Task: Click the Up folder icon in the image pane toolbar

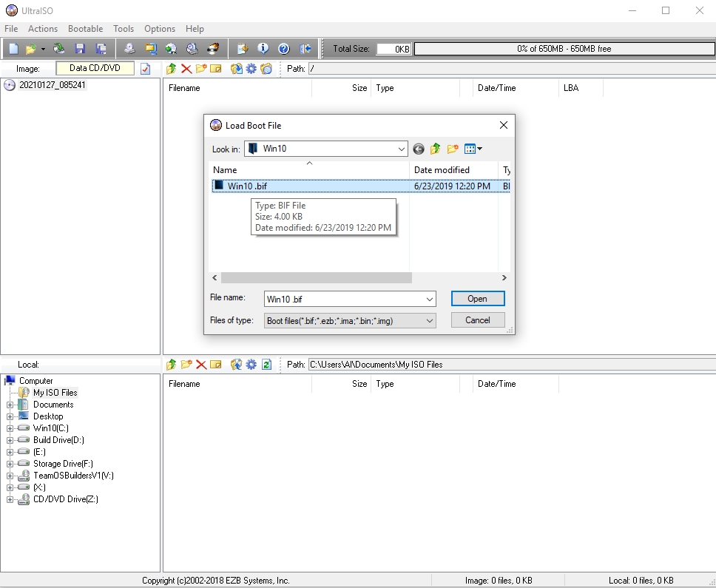Action: pos(172,69)
